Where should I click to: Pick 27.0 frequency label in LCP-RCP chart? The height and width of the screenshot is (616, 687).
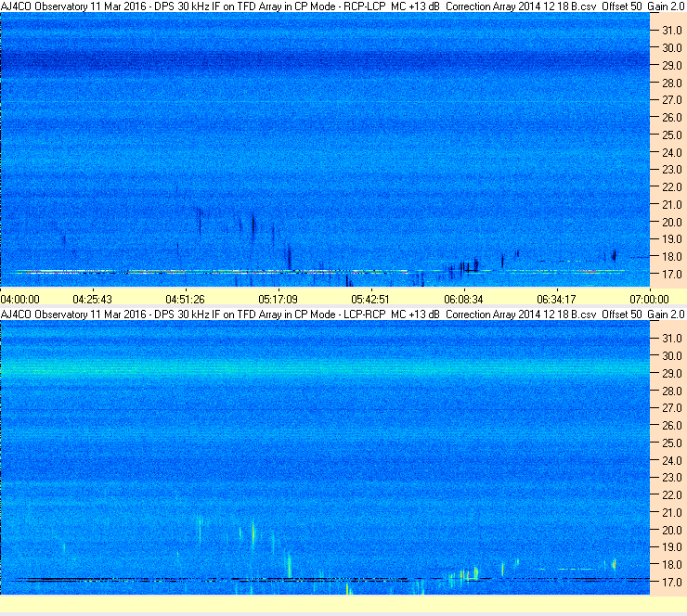pos(671,408)
